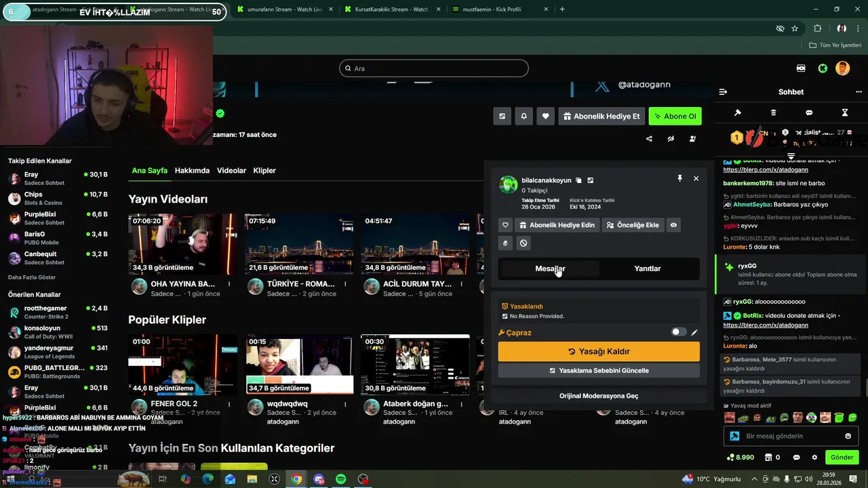The height and width of the screenshot is (488, 868).
Task: Open the Hakkımda channel tab
Action: tap(192, 171)
